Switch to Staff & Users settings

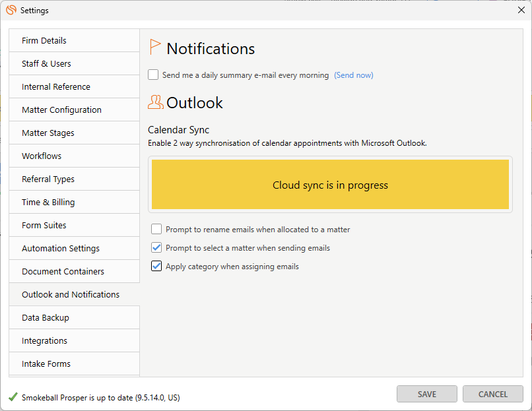point(75,64)
